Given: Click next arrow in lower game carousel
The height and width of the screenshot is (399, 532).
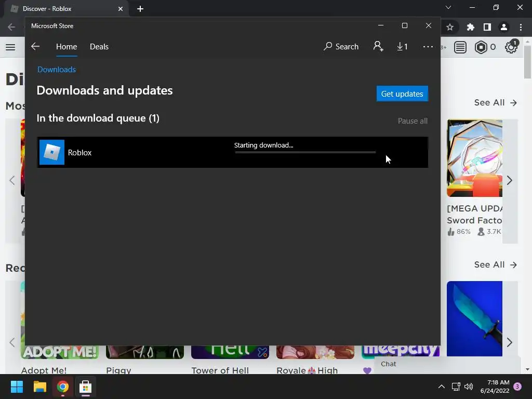Looking at the screenshot, I should [510, 343].
